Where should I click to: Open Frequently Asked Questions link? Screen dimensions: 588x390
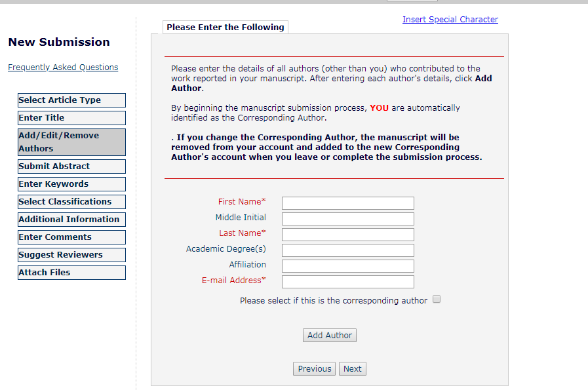[x=63, y=68]
